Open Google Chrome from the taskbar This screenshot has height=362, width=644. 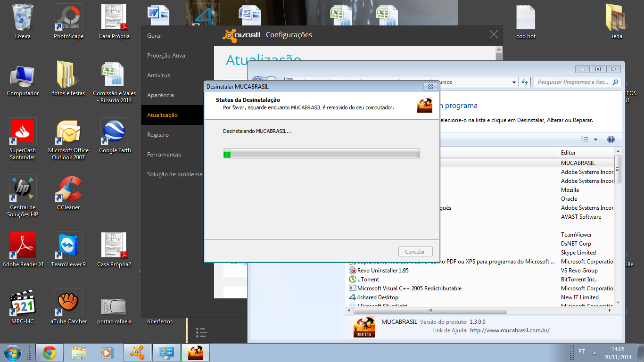pos(50,353)
